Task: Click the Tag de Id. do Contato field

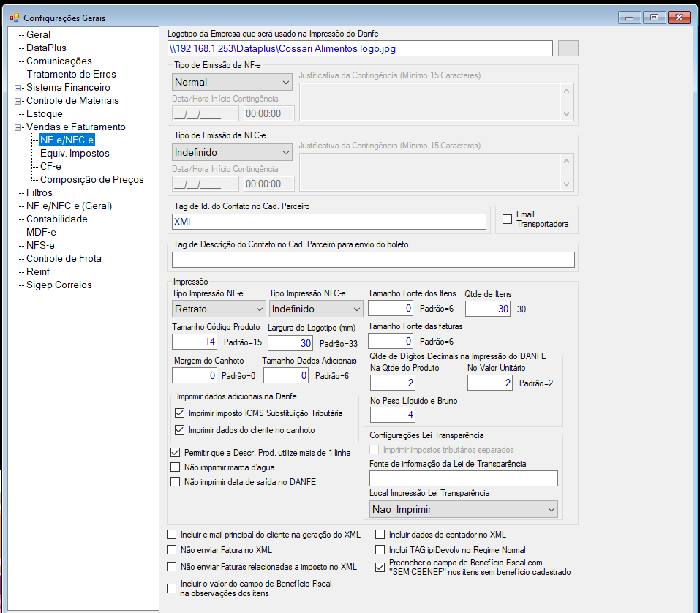Action: pyautogui.click(x=329, y=222)
